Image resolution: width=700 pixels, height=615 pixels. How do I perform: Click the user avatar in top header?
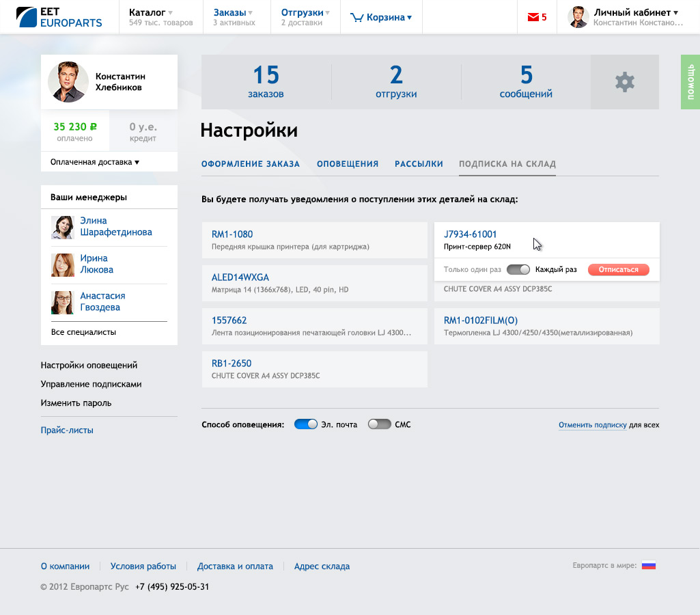click(578, 17)
